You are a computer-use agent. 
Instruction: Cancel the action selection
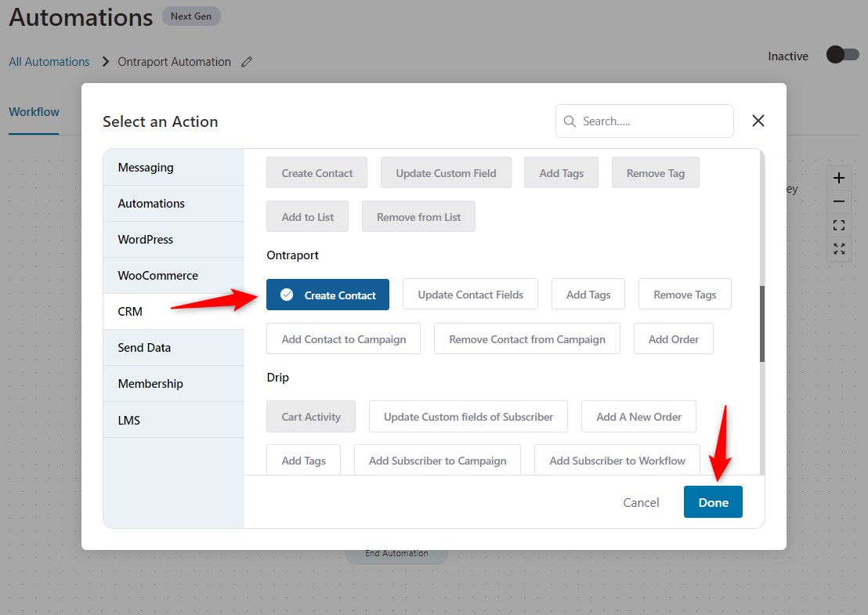(641, 502)
